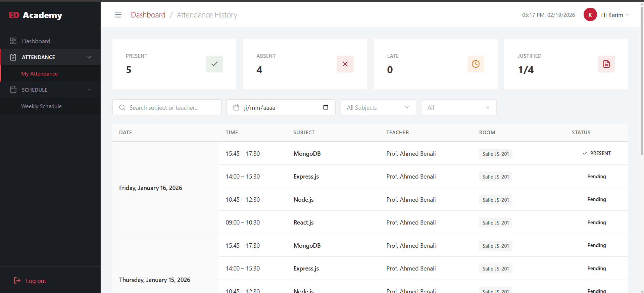Viewport: 644px width, 293px height.
Task: Click the React.js subject cell
Action: click(x=303, y=223)
